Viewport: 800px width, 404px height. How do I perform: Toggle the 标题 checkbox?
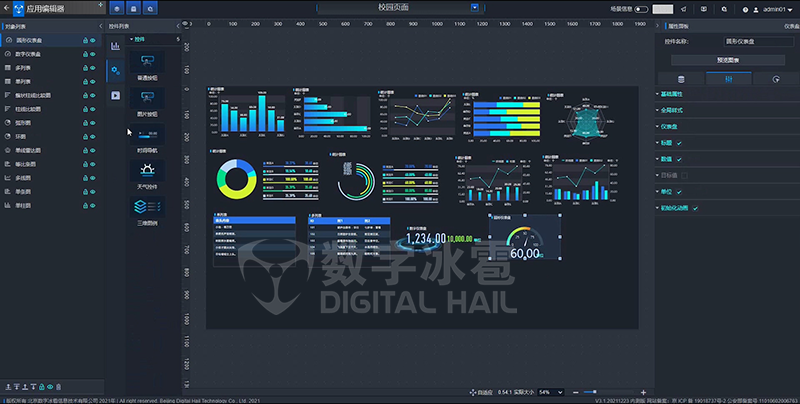tap(679, 143)
